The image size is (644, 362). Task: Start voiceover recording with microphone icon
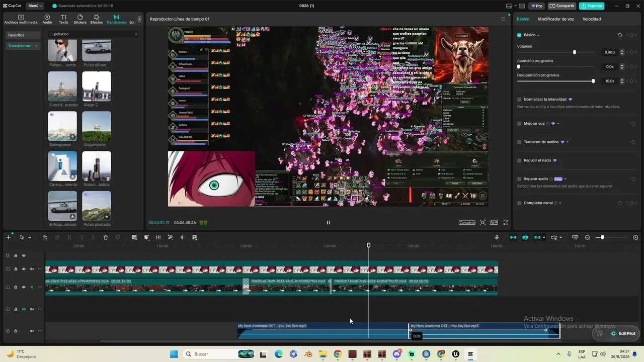[497, 237]
